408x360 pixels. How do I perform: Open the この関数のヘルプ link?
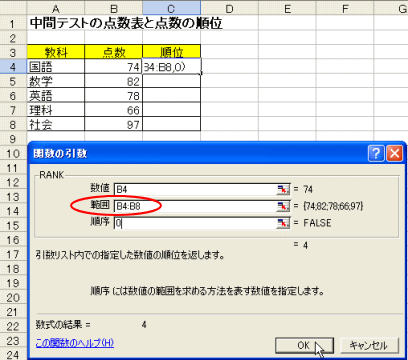75,343
